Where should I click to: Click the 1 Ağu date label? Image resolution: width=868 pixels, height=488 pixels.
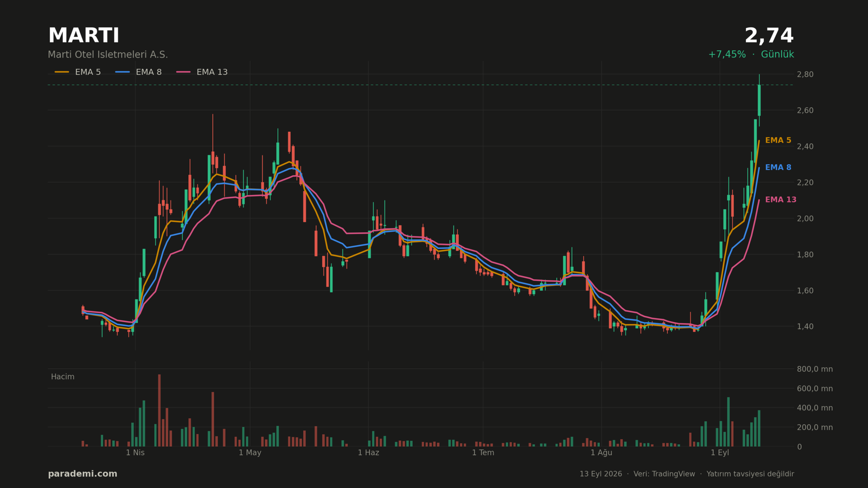tap(601, 453)
